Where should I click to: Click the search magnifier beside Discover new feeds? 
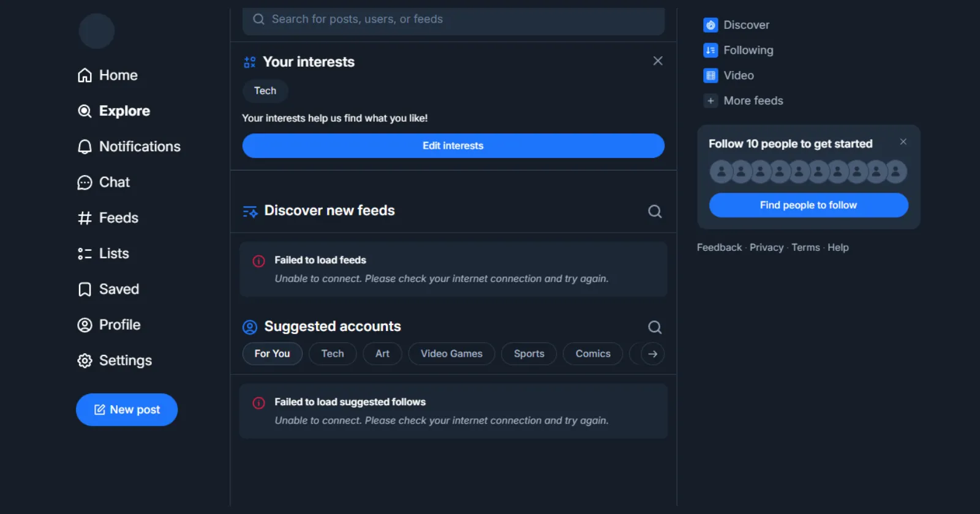[655, 211]
